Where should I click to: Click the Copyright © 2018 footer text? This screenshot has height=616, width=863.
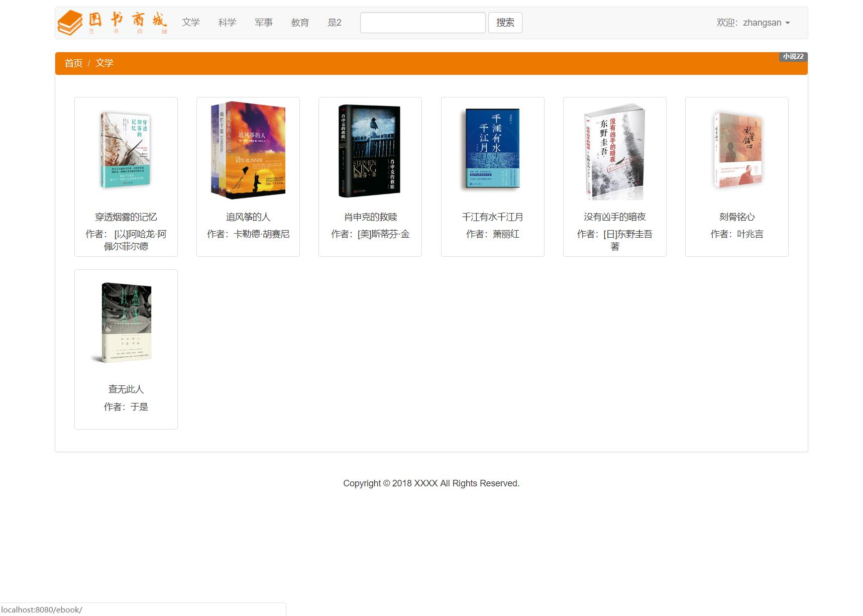431,483
